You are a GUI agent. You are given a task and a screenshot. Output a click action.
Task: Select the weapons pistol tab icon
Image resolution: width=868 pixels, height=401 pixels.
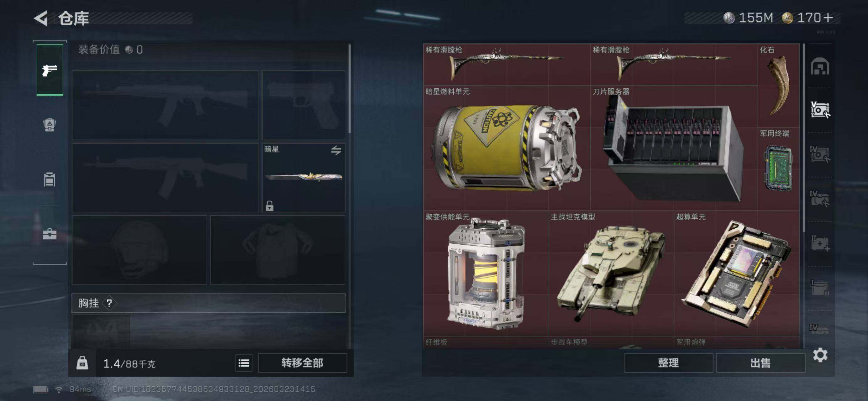[x=50, y=70]
